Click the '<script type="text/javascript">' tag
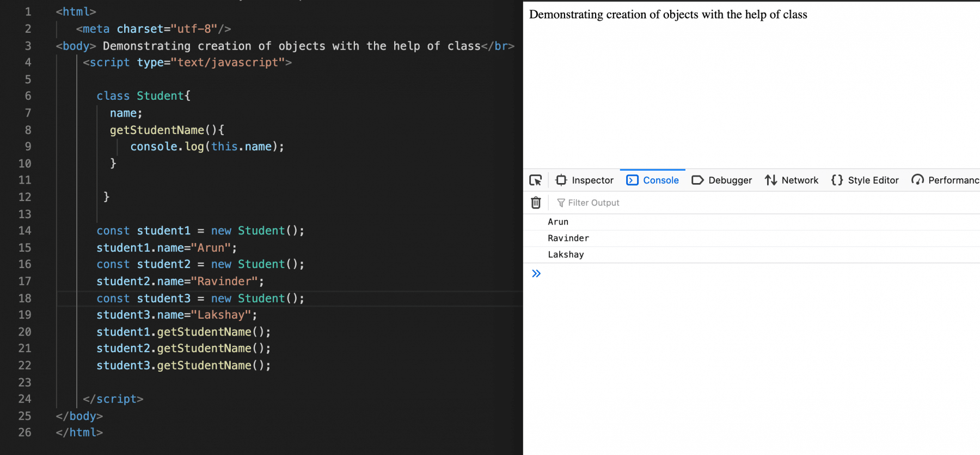The height and width of the screenshot is (455, 980). [x=187, y=63]
